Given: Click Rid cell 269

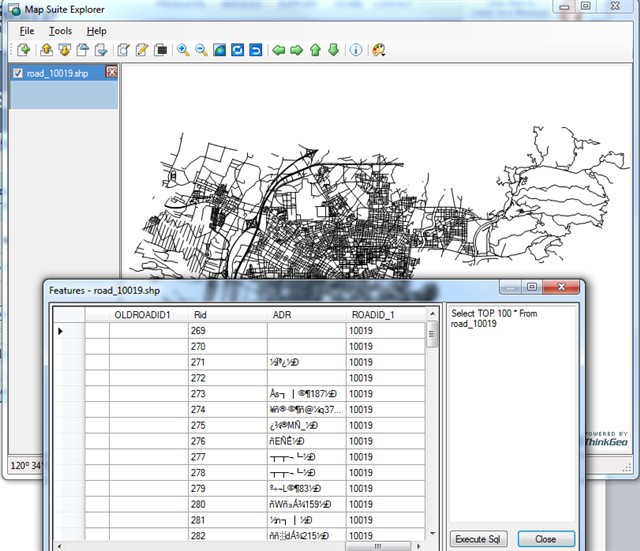Looking at the screenshot, I should pyautogui.click(x=228, y=331).
